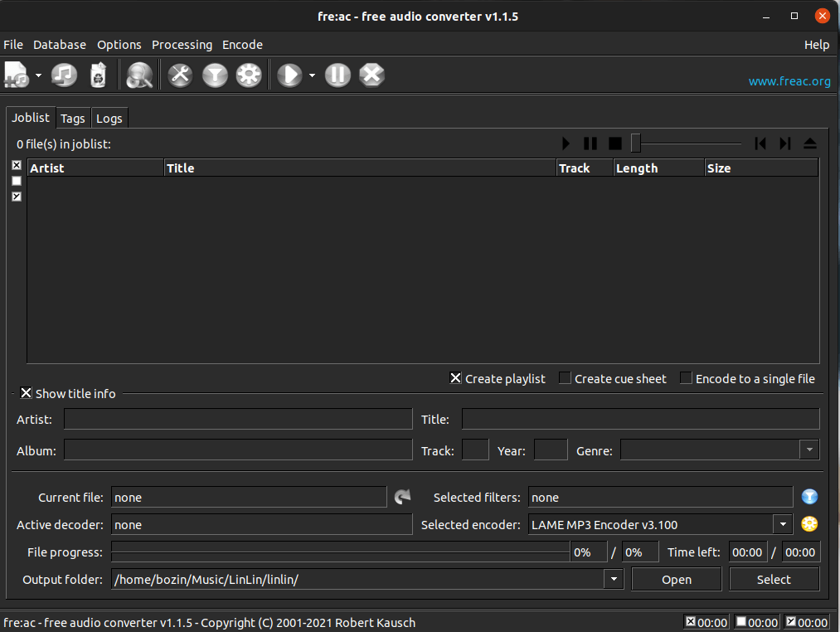Screen dimensions: 840x632
Task: Visit the www.freac.org link
Action: coord(789,81)
